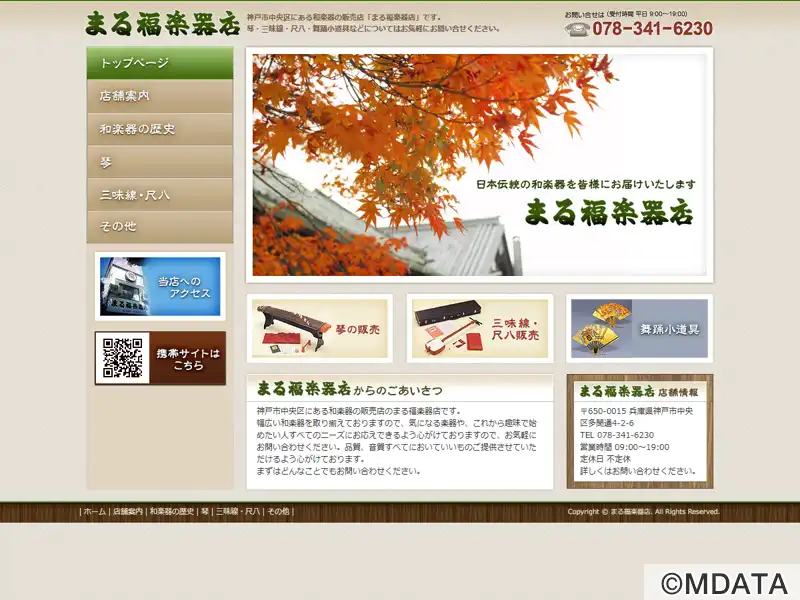Click the ホーム footer link
The image size is (800, 600).
94,511
